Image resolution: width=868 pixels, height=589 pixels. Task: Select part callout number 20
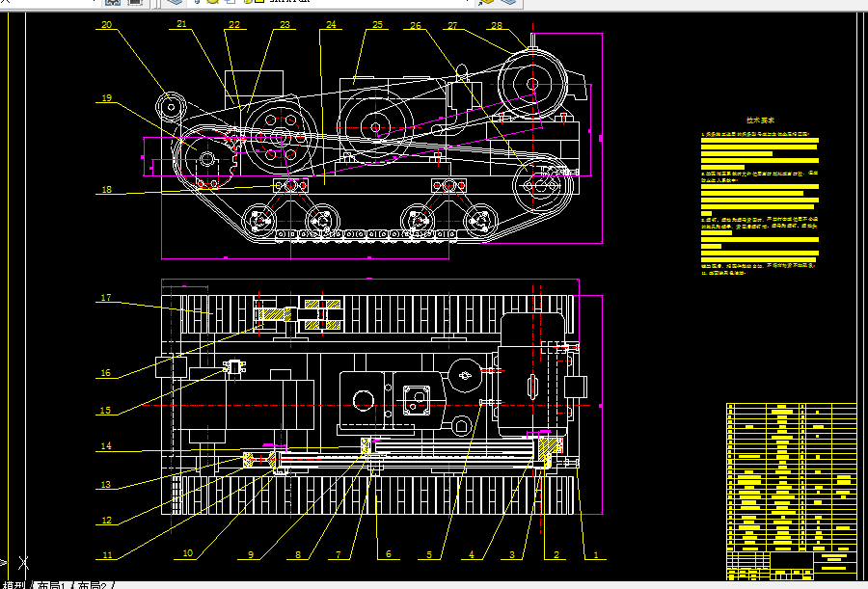coord(106,25)
